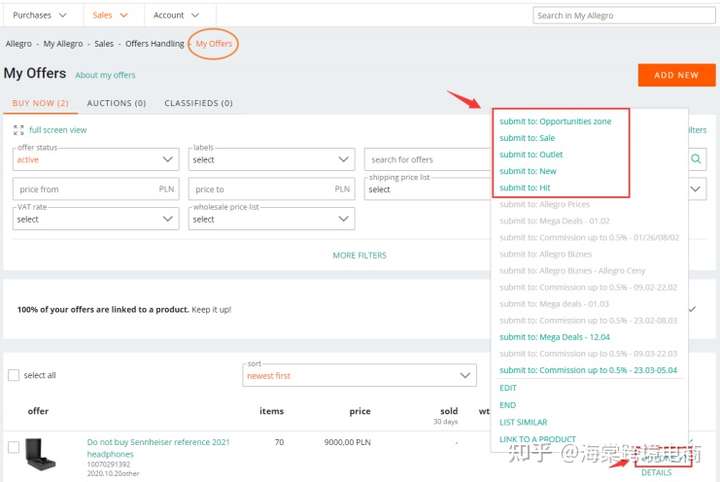
Task: Expand the wholesale price list dropdown
Action: [271, 219]
